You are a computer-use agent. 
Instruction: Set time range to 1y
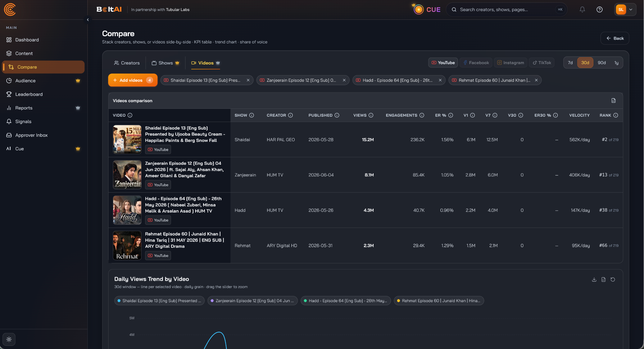(616, 63)
